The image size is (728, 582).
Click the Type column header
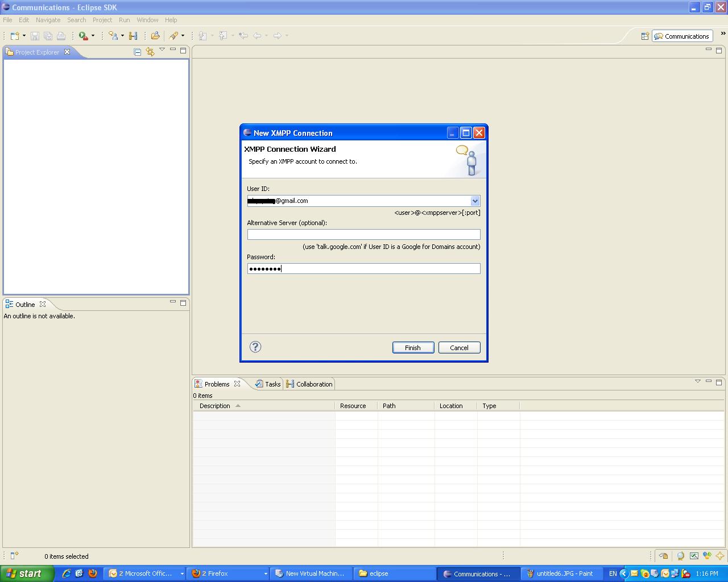(x=499, y=406)
